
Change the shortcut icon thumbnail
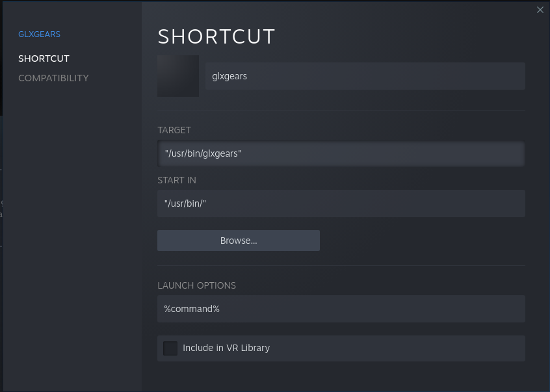pyautogui.click(x=178, y=76)
